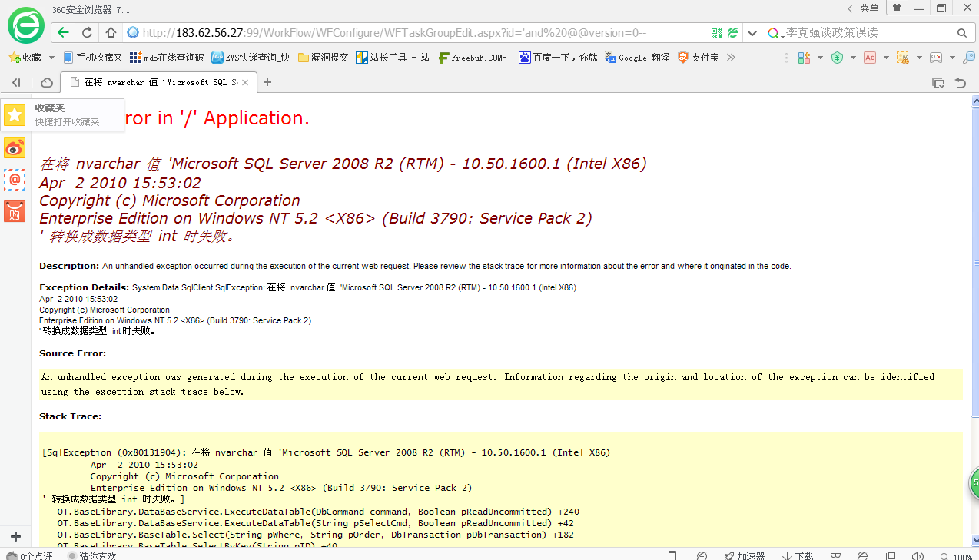
Task: Toggle the sidebar with the collapse arrow icon
Action: point(16,82)
